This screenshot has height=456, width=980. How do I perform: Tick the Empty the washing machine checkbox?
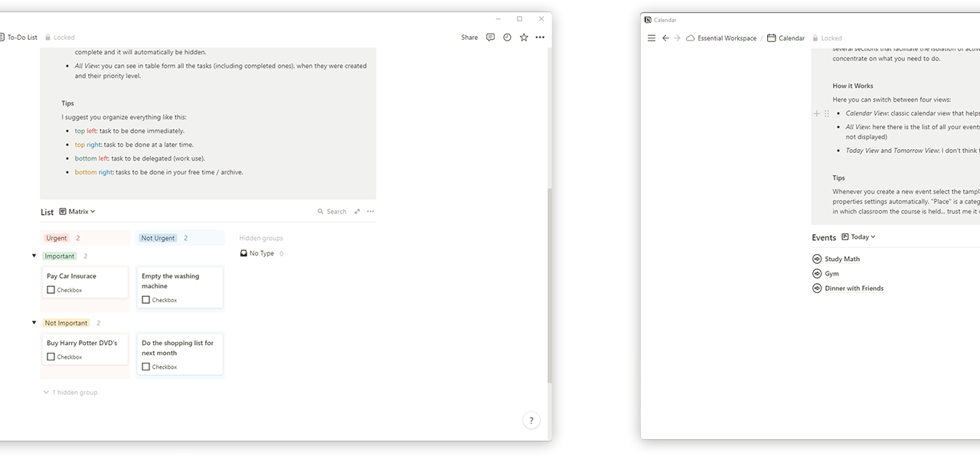point(146,300)
